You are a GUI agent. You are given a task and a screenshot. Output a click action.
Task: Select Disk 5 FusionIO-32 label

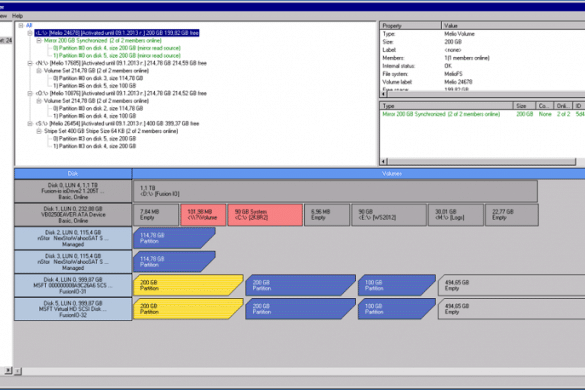click(73, 309)
